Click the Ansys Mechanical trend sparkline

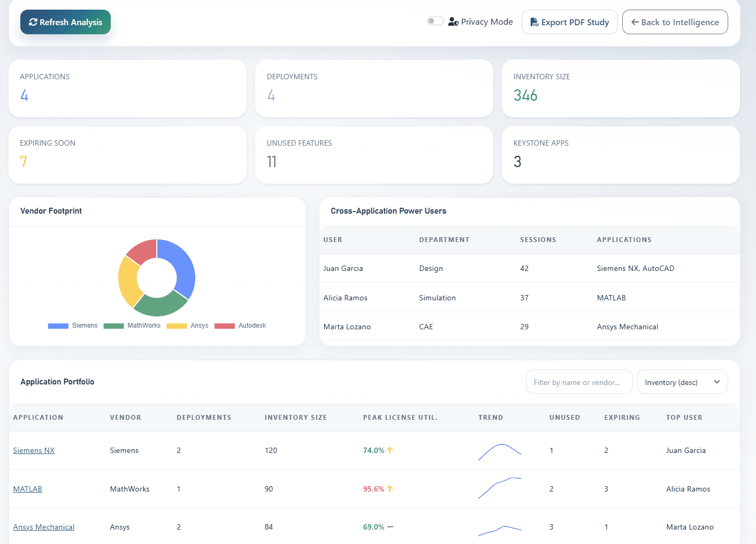click(x=500, y=530)
